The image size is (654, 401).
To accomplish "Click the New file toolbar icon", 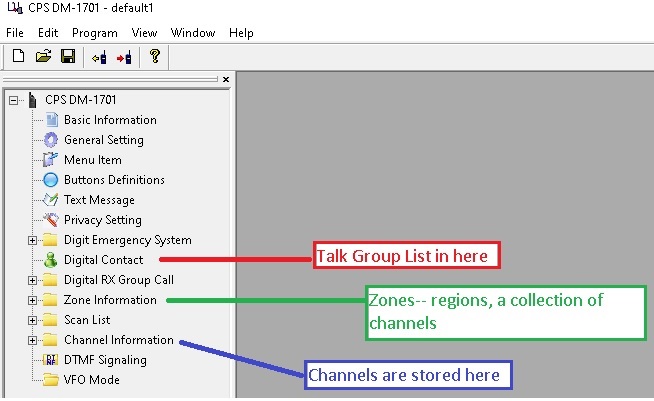I will [x=18, y=56].
